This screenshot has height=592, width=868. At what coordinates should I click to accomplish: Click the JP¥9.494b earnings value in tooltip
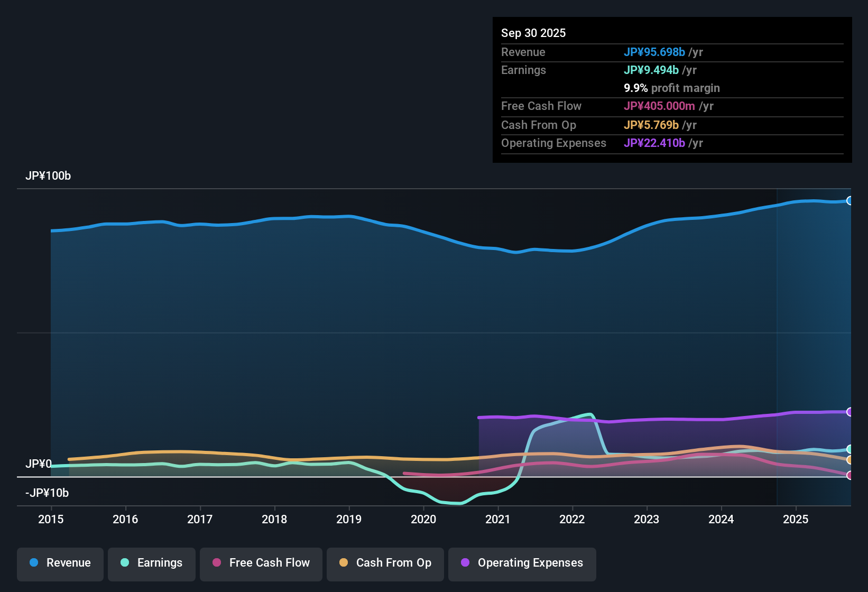[x=651, y=70]
